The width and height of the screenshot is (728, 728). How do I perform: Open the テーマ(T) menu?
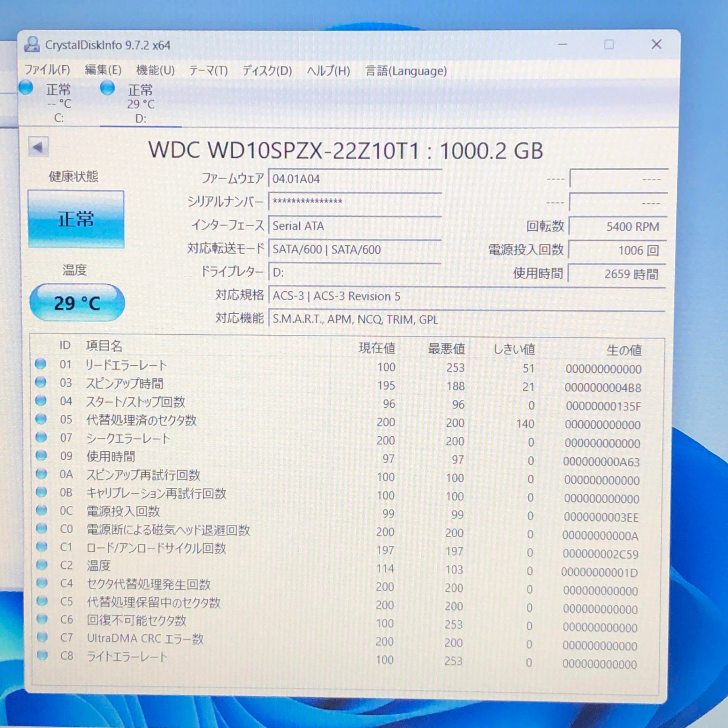pyautogui.click(x=208, y=71)
